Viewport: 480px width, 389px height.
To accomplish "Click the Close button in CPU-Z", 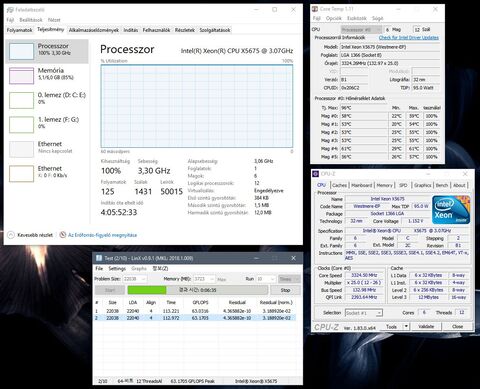I will point(457,327).
